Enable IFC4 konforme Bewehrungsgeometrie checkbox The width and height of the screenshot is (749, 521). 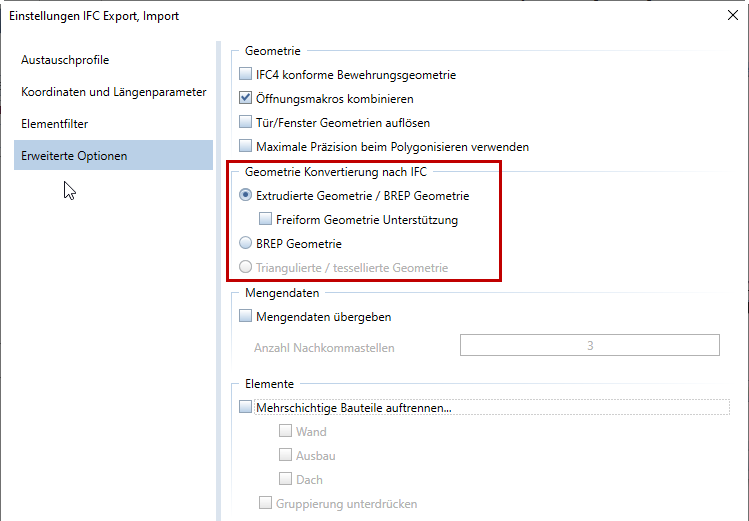[246, 74]
